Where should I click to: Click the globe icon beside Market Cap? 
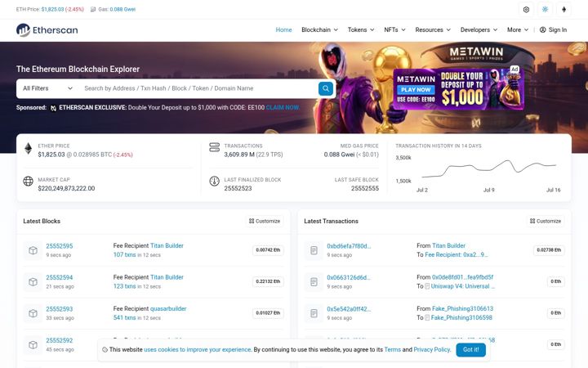coord(28,181)
